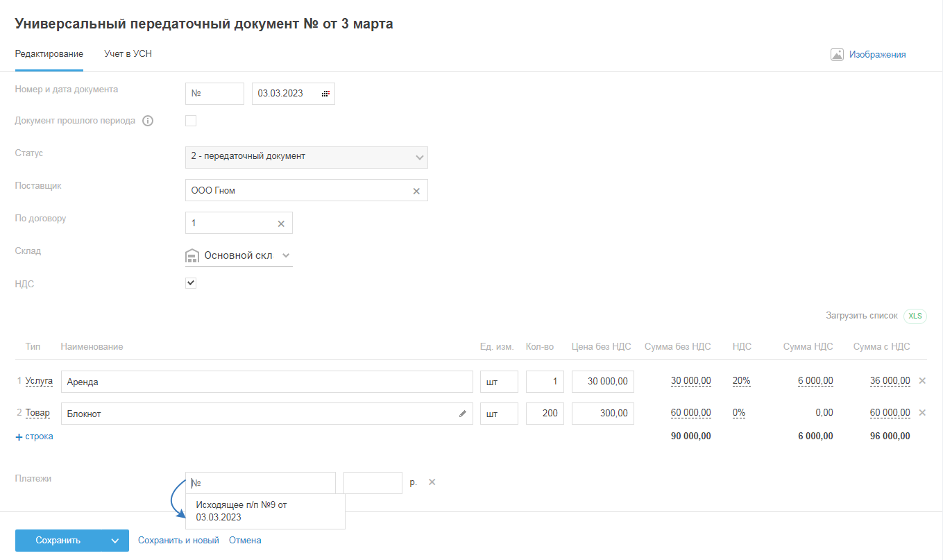
Task: Clear the ООО Гном supplier field
Action: tap(416, 191)
